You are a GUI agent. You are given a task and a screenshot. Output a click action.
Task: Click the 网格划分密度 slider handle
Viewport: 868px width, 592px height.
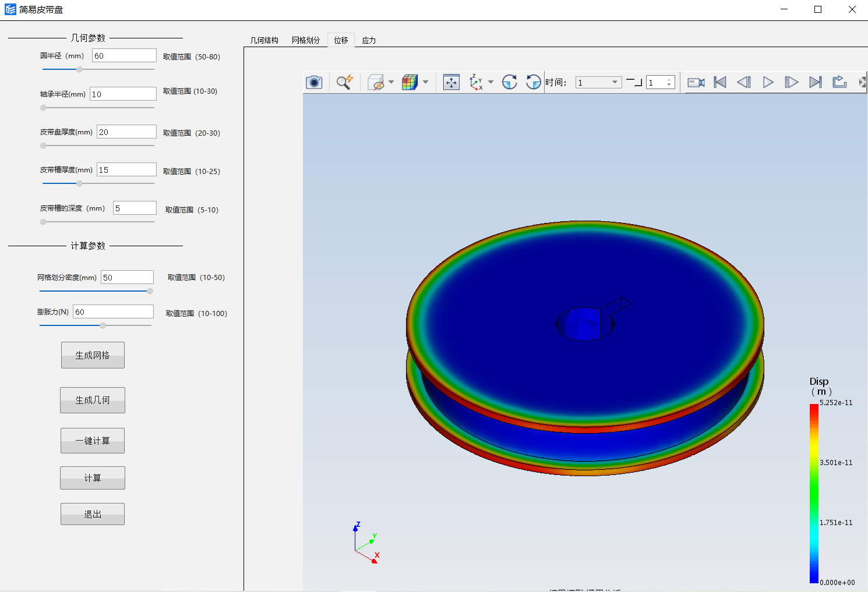pyautogui.click(x=150, y=291)
